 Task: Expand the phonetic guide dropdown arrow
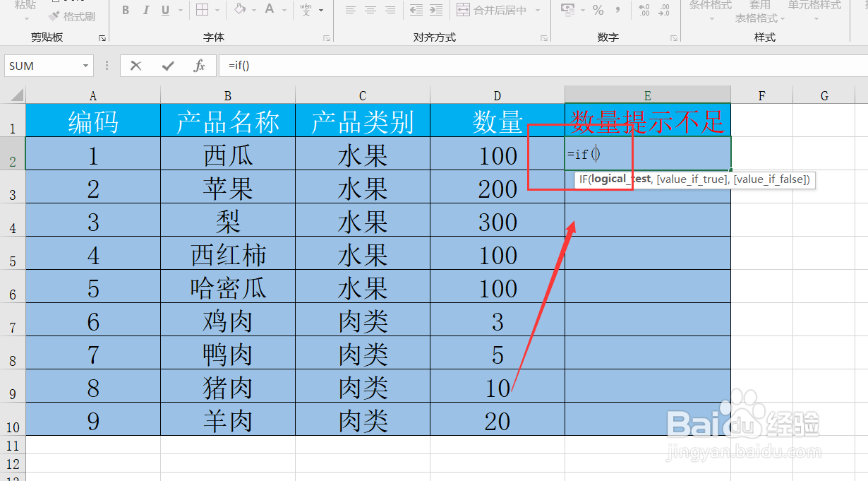(321, 10)
